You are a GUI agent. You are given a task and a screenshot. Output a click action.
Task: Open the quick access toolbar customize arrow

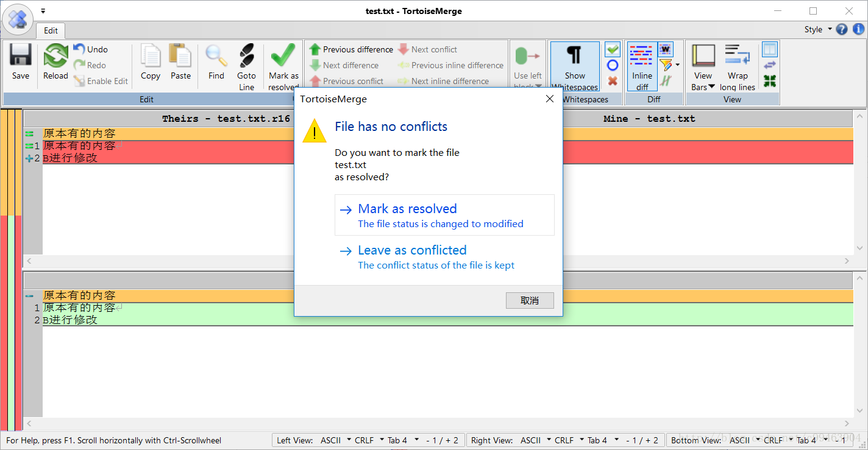pyautogui.click(x=43, y=11)
